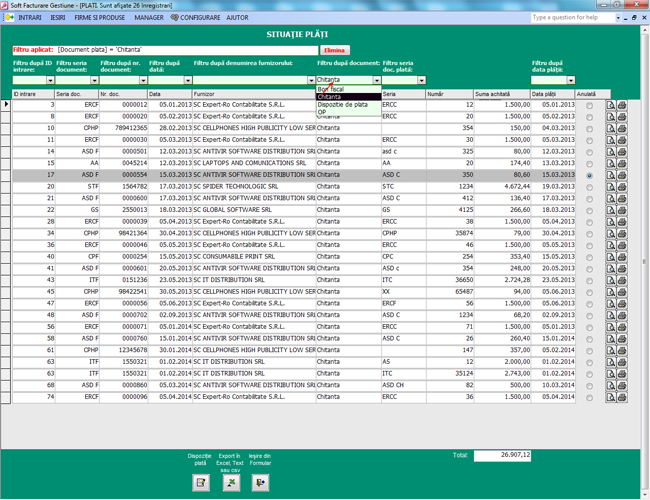Print the ID intrare 10 row
The height and width of the screenshot is (500, 650).
point(622,129)
